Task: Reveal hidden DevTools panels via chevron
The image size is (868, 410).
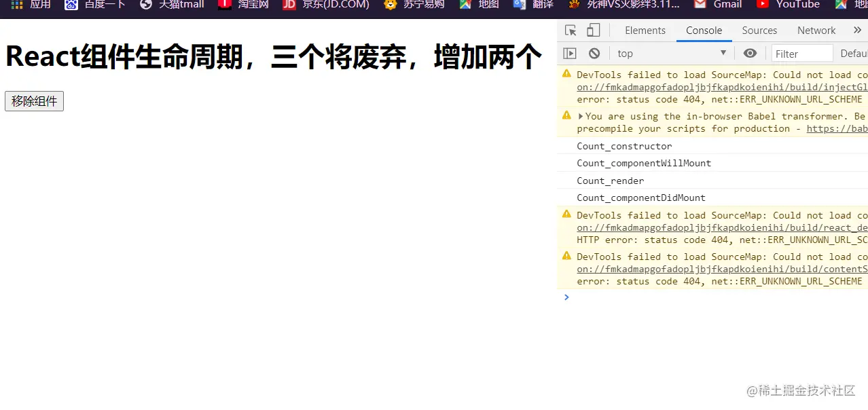Action: tap(857, 30)
